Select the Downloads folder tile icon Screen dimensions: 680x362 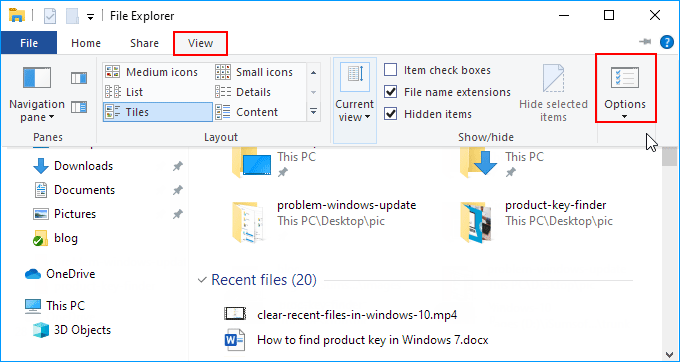(x=479, y=163)
